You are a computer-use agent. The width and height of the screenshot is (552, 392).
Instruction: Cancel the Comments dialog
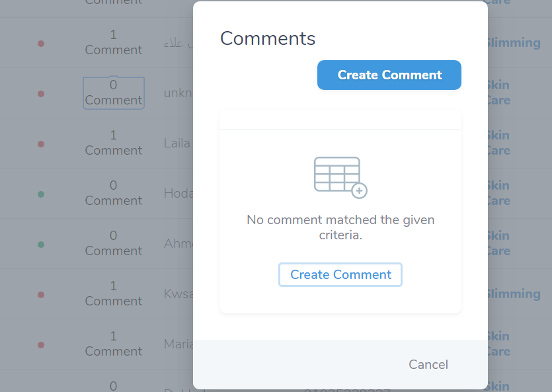click(x=428, y=364)
